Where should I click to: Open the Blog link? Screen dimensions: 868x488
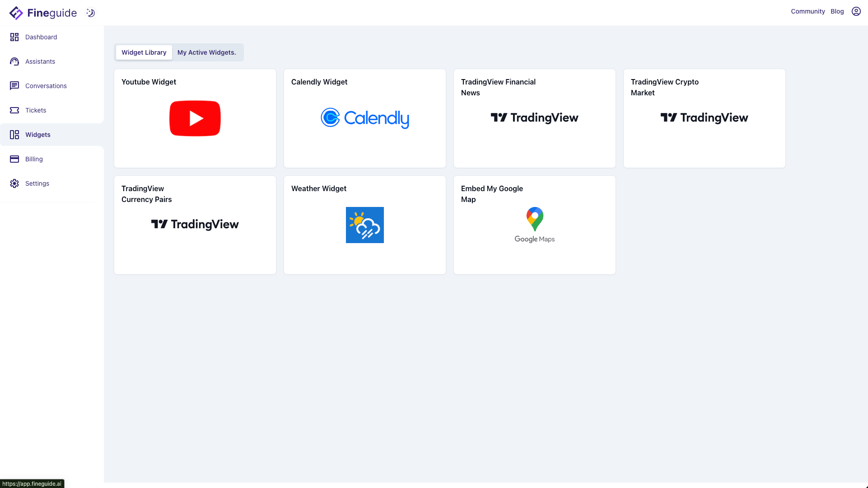tap(837, 11)
